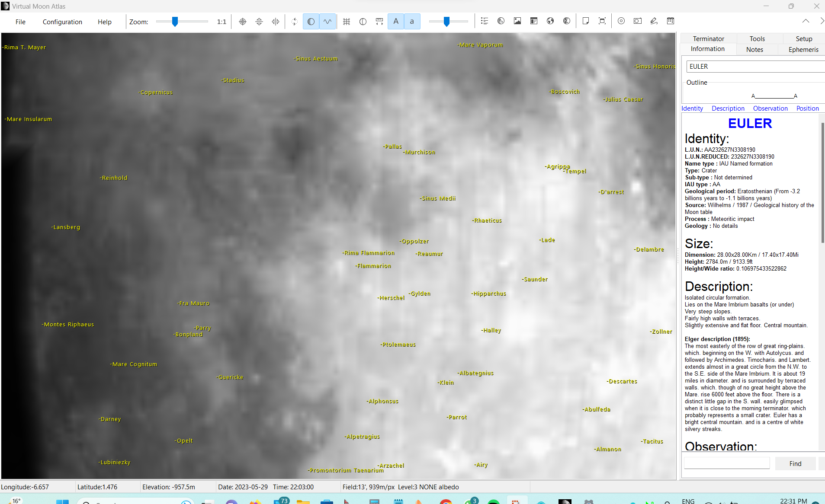Expand toolbar overflow right chevron

click(x=822, y=21)
